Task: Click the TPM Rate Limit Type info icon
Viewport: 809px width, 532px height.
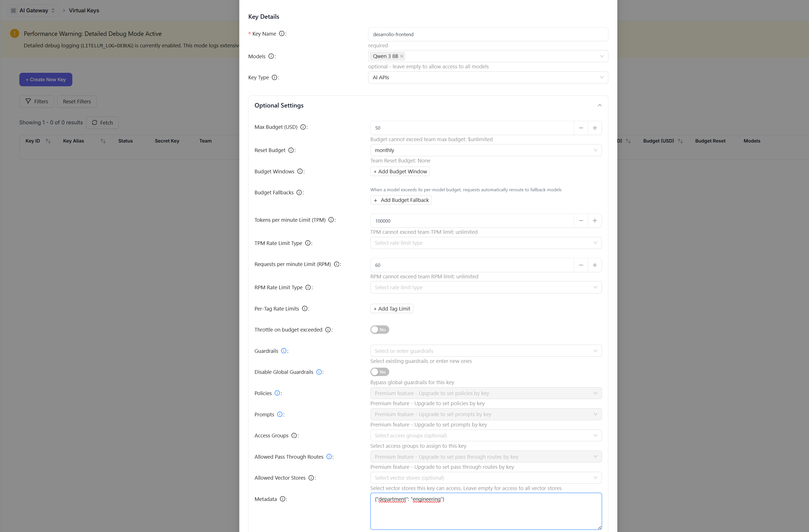Action: click(x=308, y=243)
